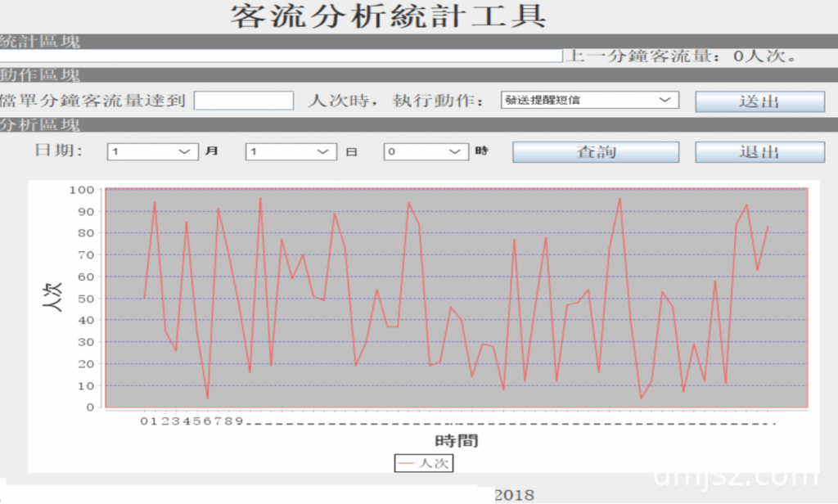Screen dimensions: 838x504
Task: Expand the month (月) dropdown
Action: click(152, 151)
